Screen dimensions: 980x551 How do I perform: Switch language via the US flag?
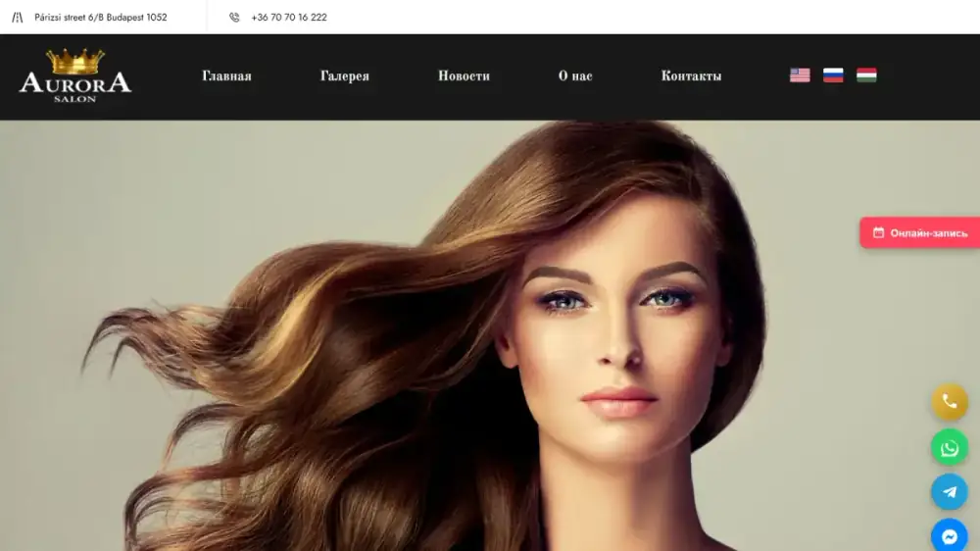click(800, 75)
